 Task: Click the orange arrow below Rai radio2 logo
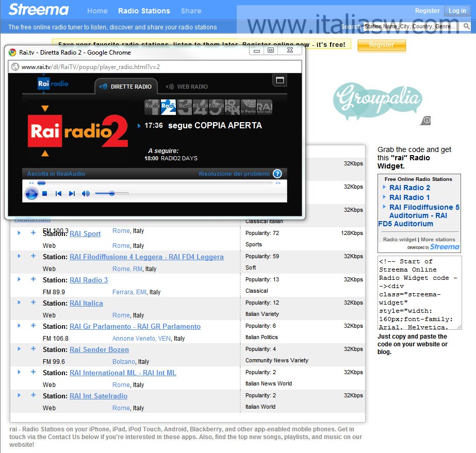pos(45,153)
